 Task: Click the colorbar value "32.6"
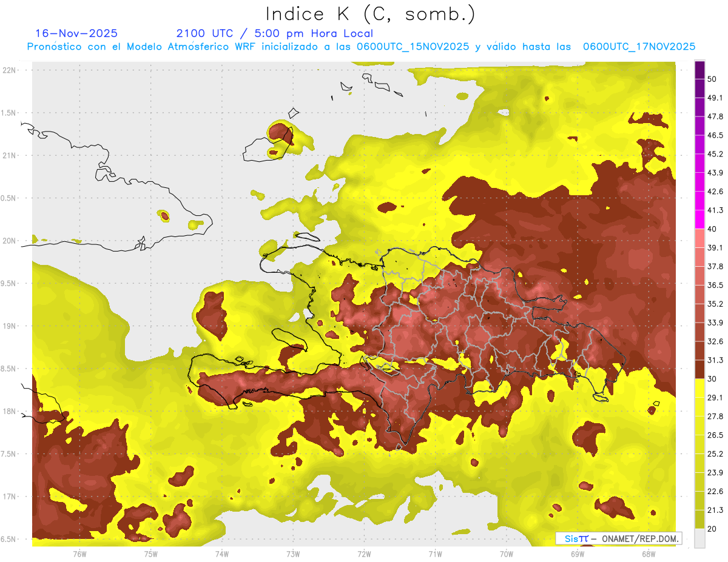(x=715, y=341)
